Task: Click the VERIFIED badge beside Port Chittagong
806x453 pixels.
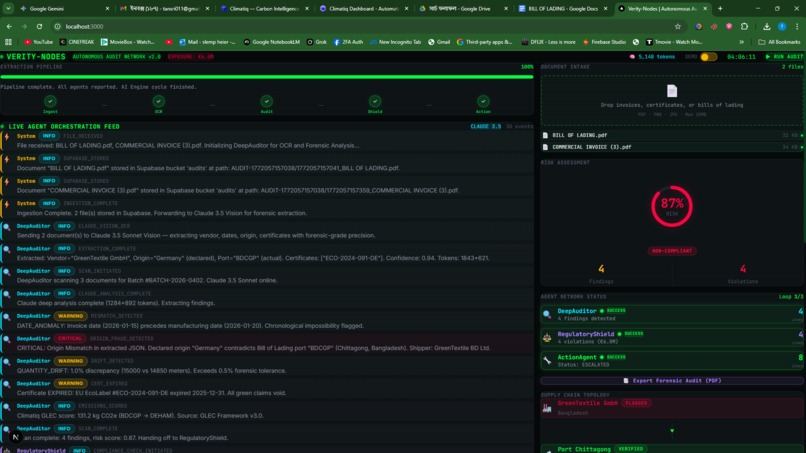Action: (x=630, y=449)
